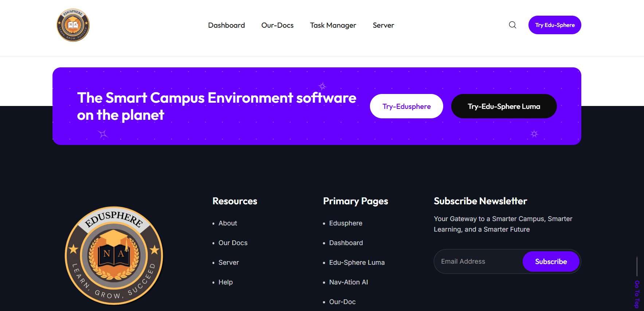Image resolution: width=644 pixels, height=311 pixels.
Task: Click the Help link in the footer
Action: click(225, 282)
